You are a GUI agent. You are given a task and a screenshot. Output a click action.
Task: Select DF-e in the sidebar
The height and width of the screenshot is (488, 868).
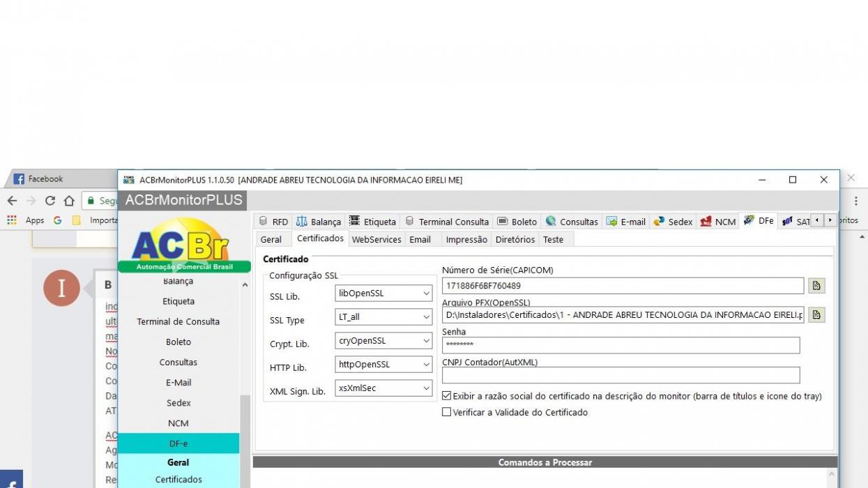point(178,443)
